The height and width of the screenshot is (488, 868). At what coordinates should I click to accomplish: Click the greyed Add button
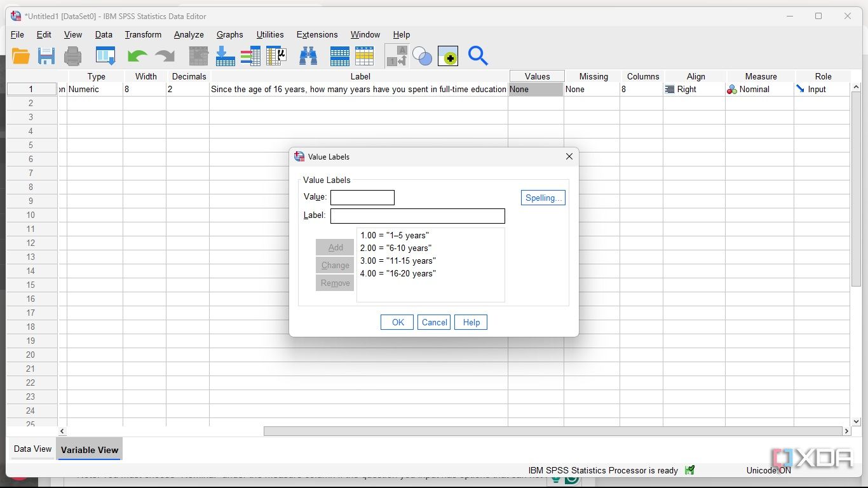[335, 247]
